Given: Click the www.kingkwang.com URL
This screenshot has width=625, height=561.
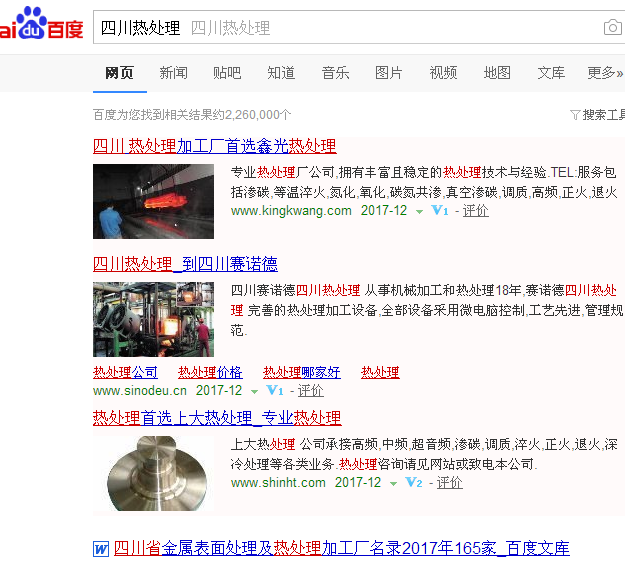Looking at the screenshot, I should click(291, 211).
